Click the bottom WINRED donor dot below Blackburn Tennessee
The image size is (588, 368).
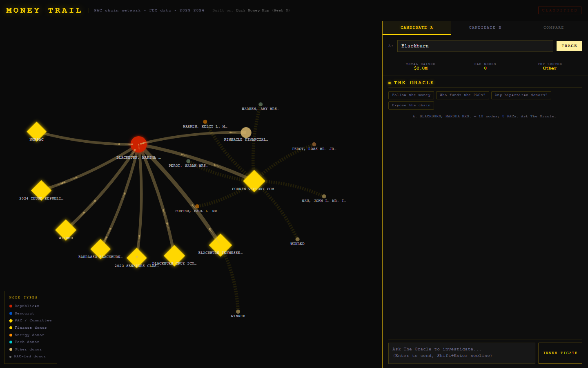pos(238,312)
